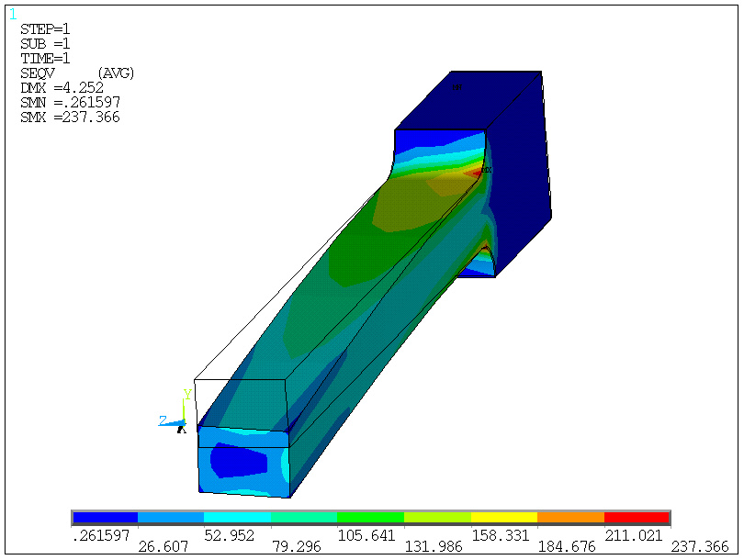Click the MN minimum stress marker
Image resolution: width=744 pixels, height=560 pixels.
point(457,87)
